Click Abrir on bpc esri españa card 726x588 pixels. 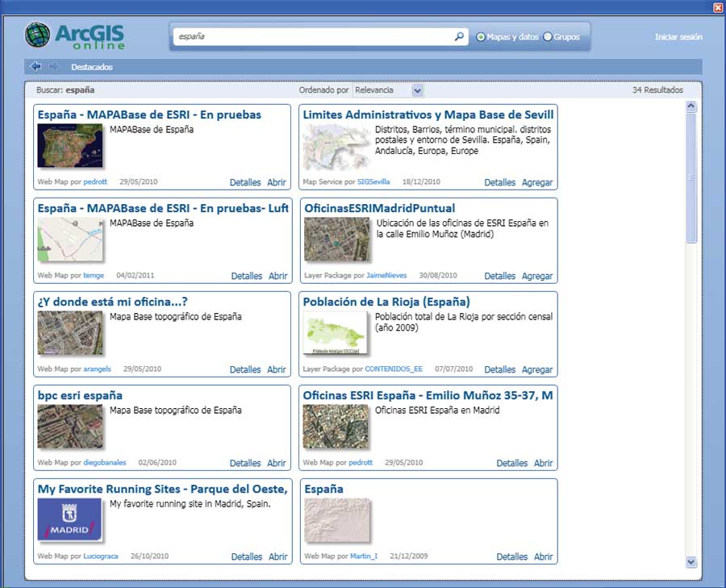click(277, 463)
